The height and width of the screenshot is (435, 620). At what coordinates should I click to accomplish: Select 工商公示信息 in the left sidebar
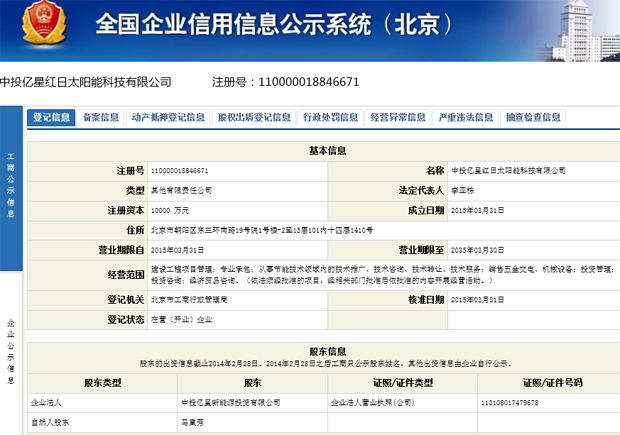11,185
